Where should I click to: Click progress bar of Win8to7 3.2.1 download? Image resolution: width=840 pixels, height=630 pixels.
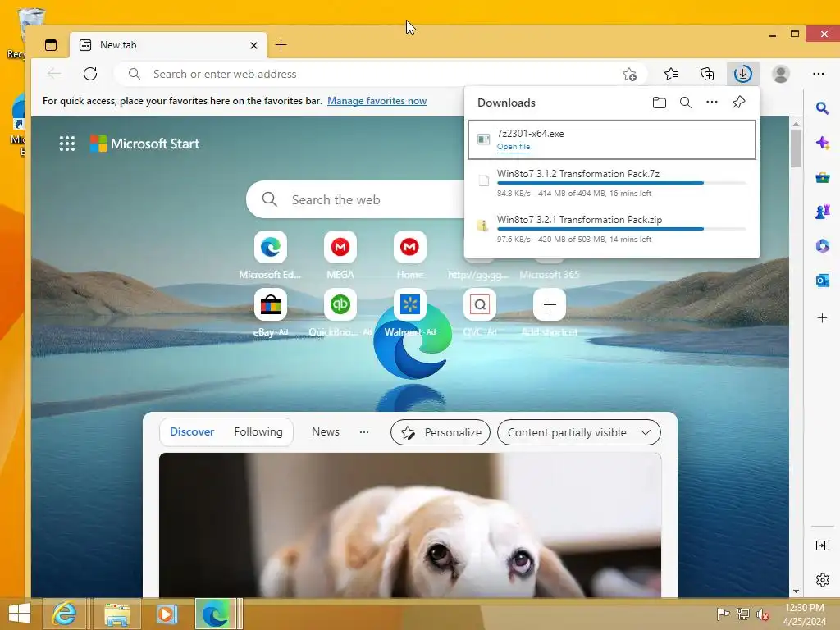point(622,230)
